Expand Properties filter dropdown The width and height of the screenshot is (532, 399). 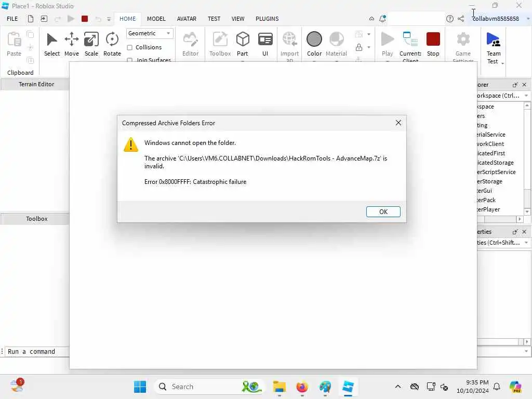click(x=526, y=243)
